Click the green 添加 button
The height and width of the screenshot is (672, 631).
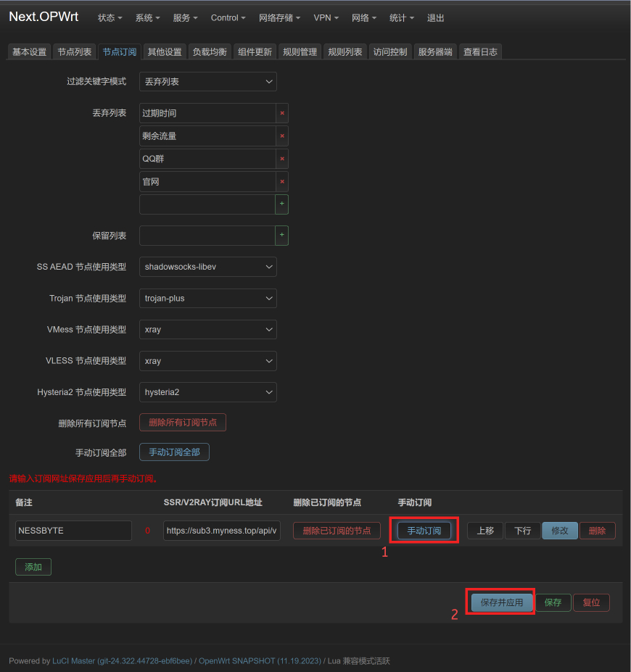(x=33, y=567)
